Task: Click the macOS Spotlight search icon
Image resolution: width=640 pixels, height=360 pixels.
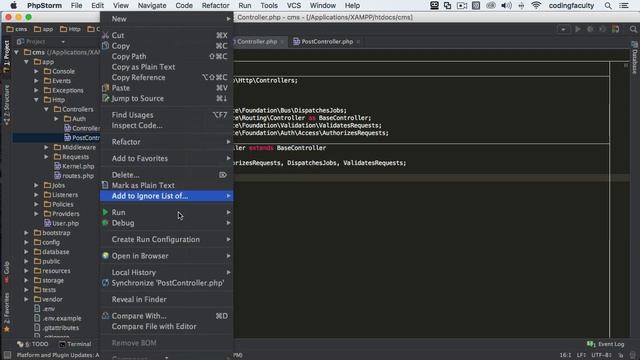Action: click(x=608, y=6)
